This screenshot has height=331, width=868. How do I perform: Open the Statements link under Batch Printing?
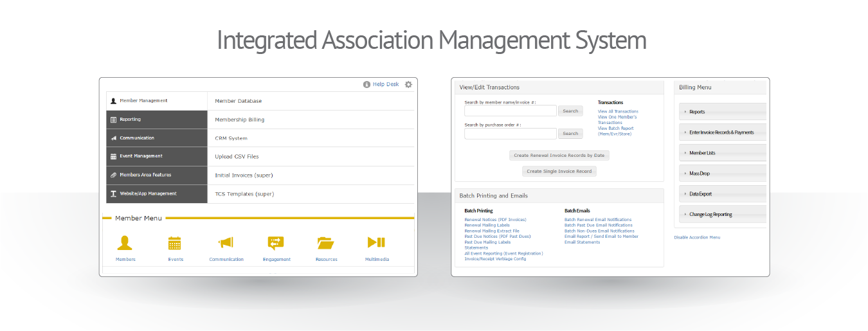476,247
